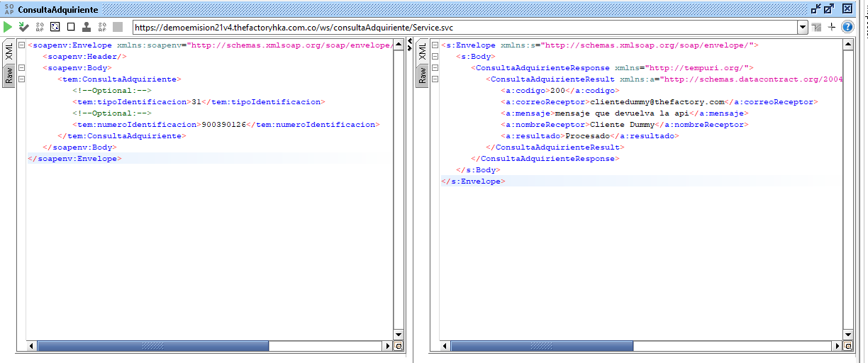This screenshot has width=868, height=363.
Task: Add this request to a TestCase
Action: pos(24,27)
